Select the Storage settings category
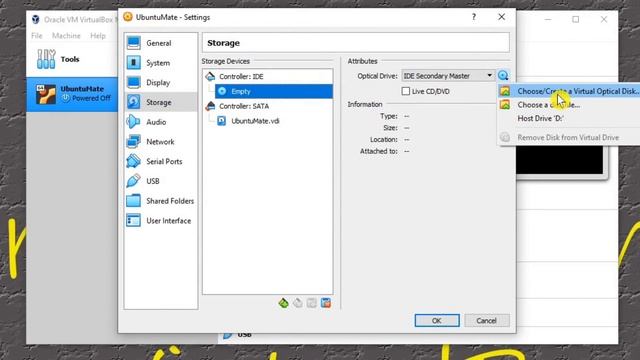The height and width of the screenshot is (360, 640). click(161, 102)
